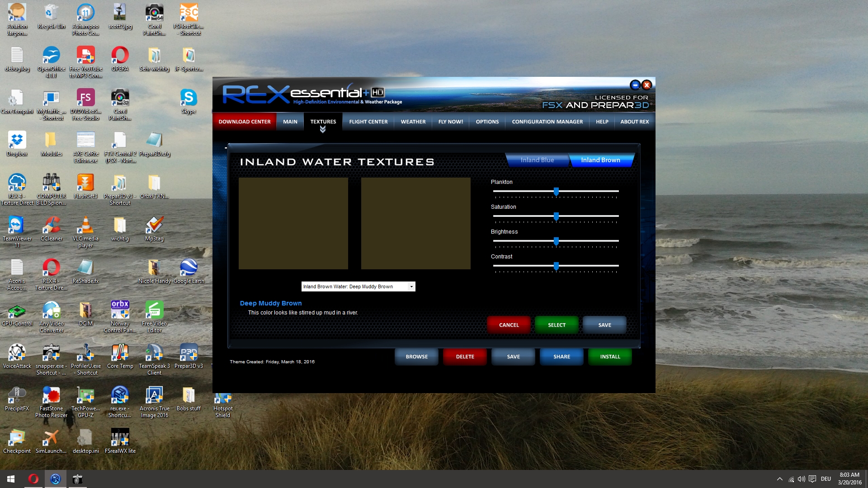
Task: Switch to Inland Blue textures
Action: [537, 160]
